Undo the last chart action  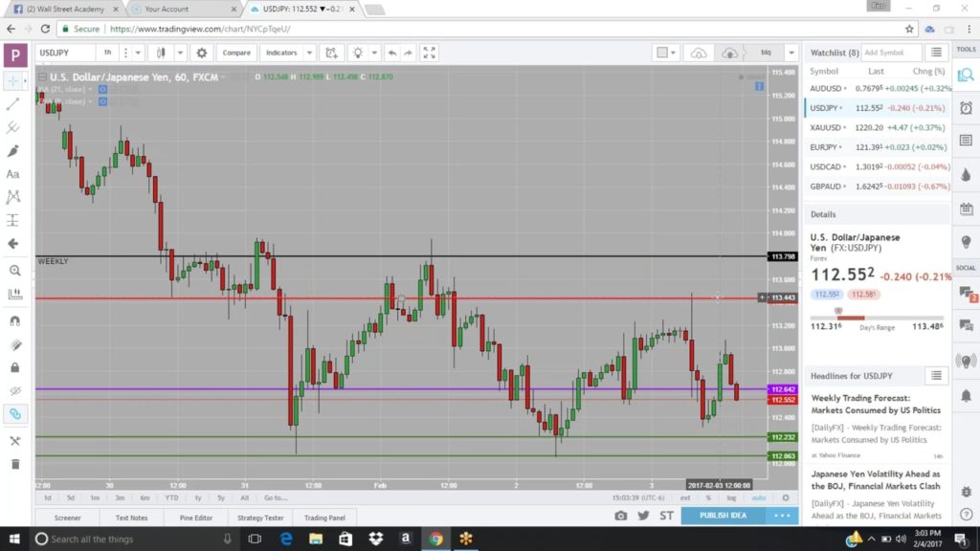tap(391, 54)
